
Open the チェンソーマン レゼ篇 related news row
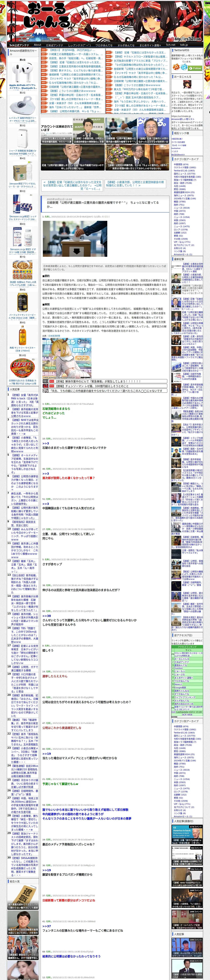click(105, 386)
